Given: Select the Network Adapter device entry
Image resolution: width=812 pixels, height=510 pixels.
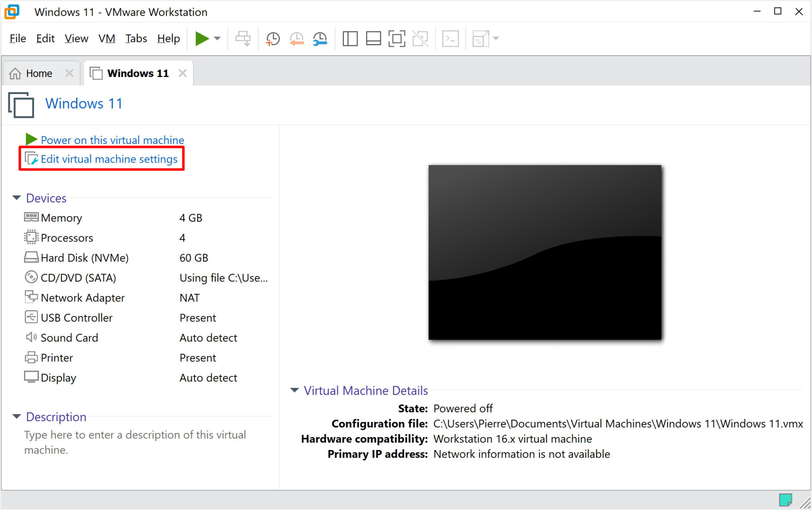Looking at the screenshot, I should click(x=83, y=297).
